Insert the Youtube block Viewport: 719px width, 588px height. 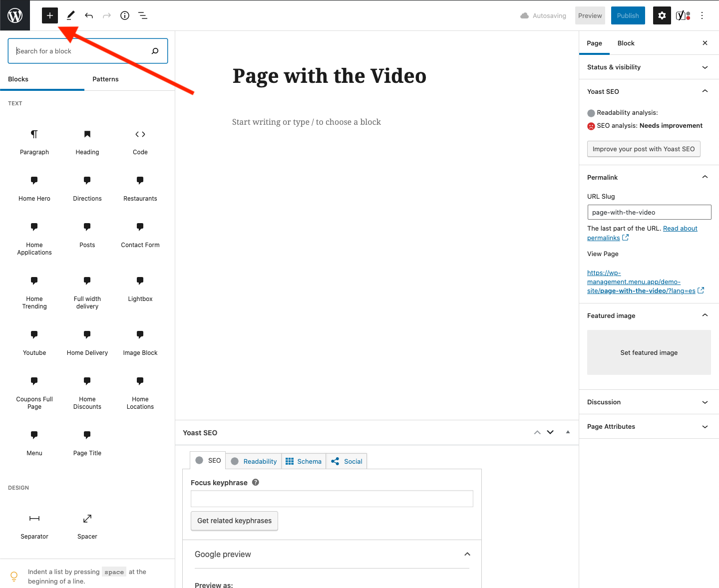(x=34, y=342)
